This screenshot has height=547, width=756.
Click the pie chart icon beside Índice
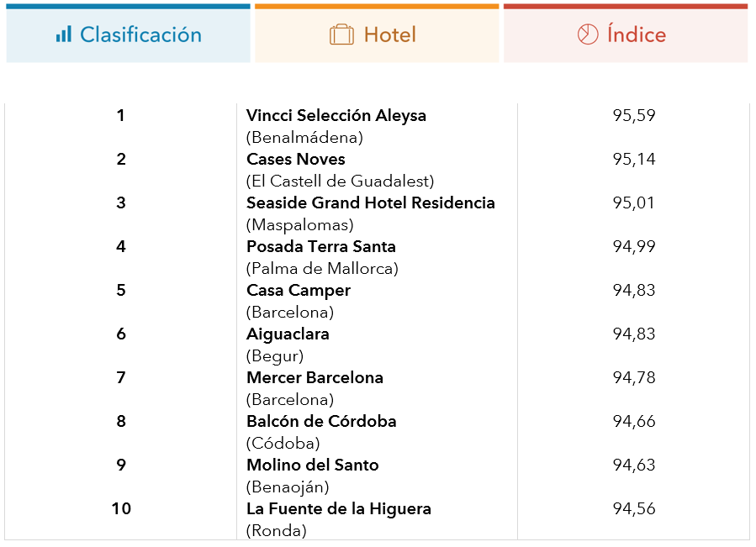pyautogui.click(x=588, y=34)
